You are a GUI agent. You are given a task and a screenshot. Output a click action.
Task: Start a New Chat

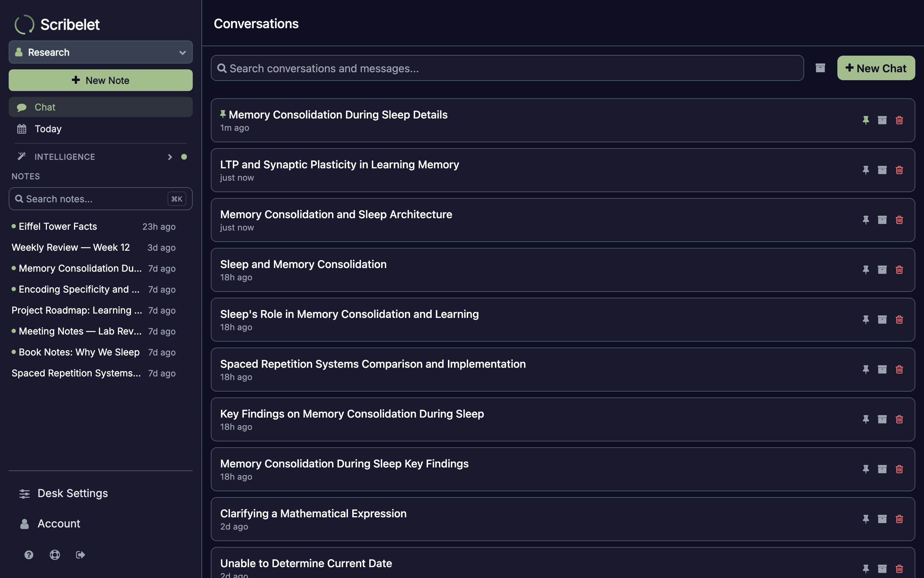point(876,68)
